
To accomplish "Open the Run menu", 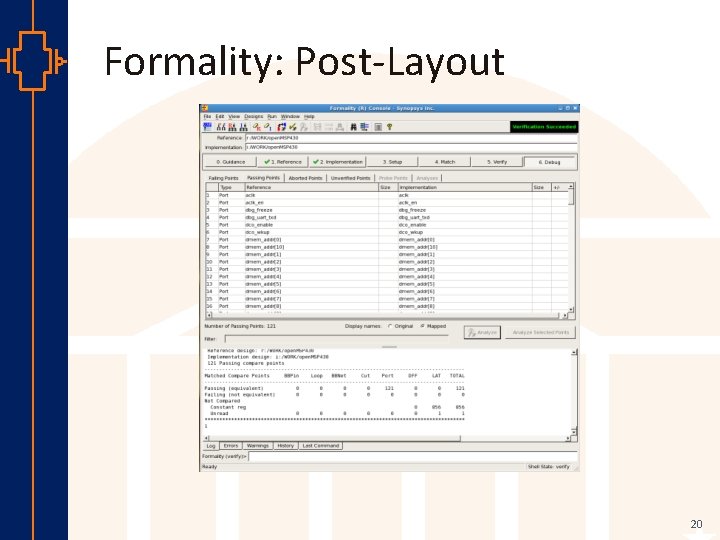I will pyautogui.click(x=272, y=117).
